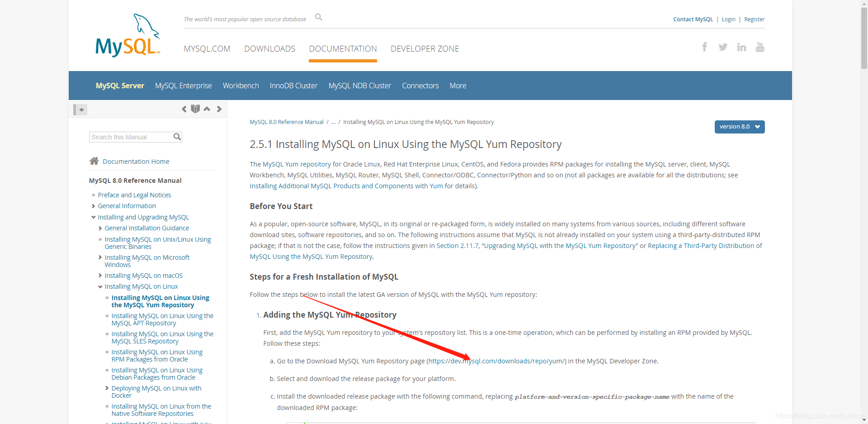Open the version 8.0 dropdown
Viewport: 868px width, 424px height.
740,127
